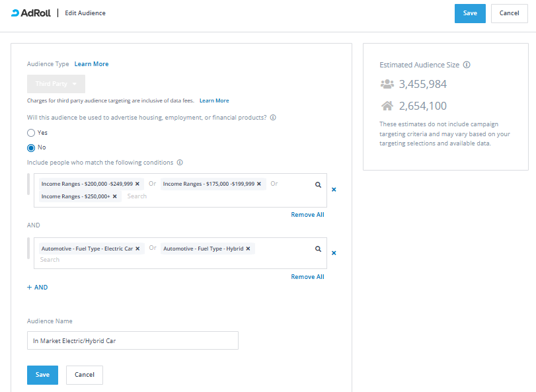The height and width of the screenshot is (392, 536).
Task: Click search magnifier in income conditions box
Action: coord(318,185)
